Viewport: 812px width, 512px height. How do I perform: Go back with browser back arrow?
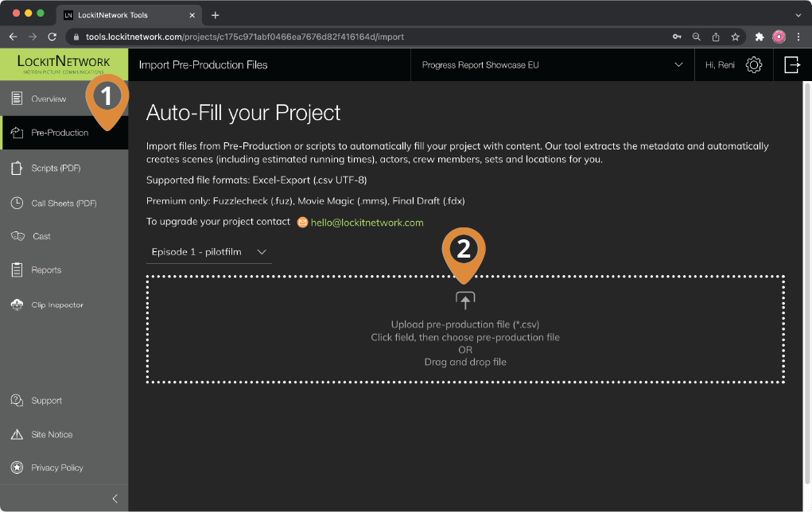pyautogui.click(x=13, y=37)
